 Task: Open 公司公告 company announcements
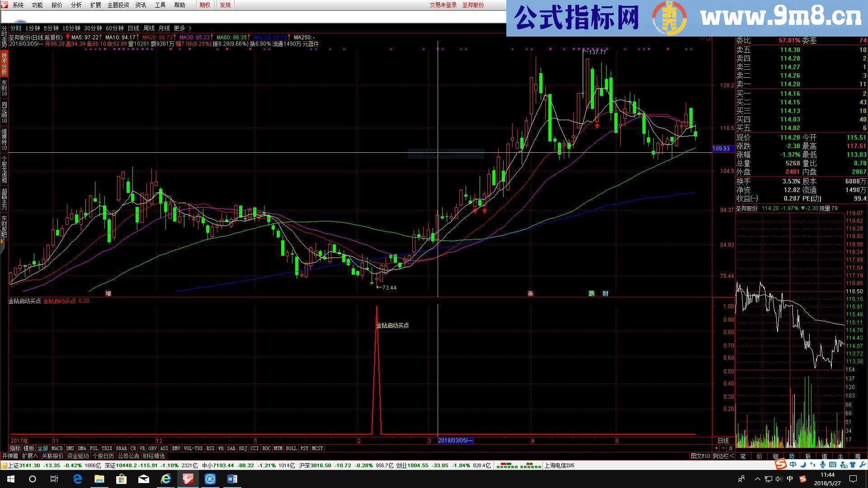[128, 455]
